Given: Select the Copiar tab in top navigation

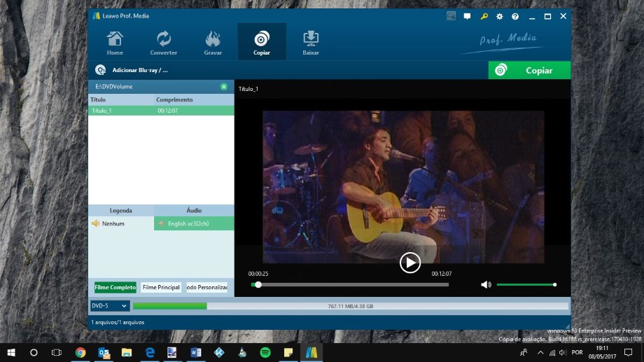Looking at the screenshot, I should click(262, 43).
